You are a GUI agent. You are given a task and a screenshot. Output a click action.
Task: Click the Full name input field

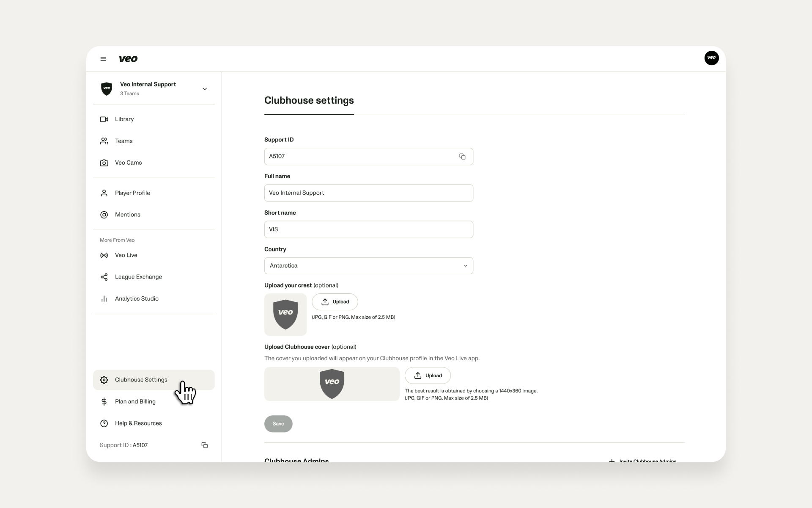(369, 193)
